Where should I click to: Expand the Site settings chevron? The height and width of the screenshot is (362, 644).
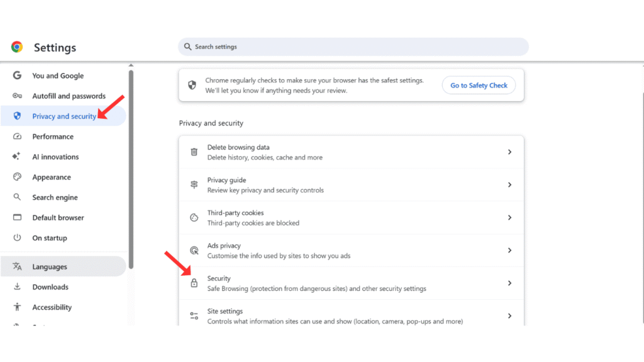click(x=509, y=315)
